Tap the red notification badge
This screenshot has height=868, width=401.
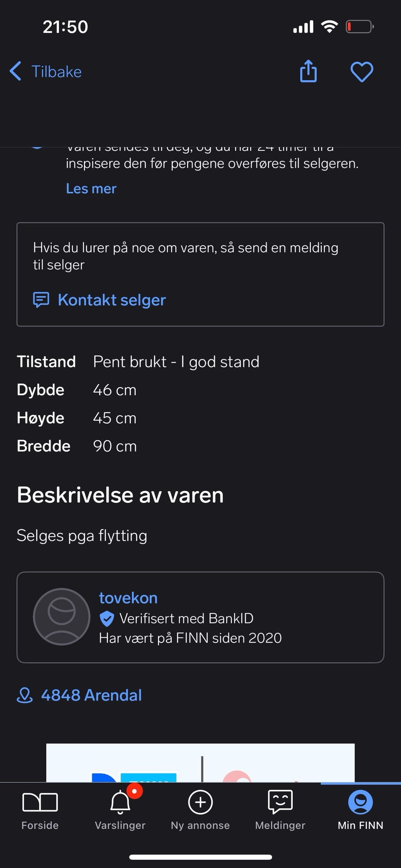pos(135,791)
